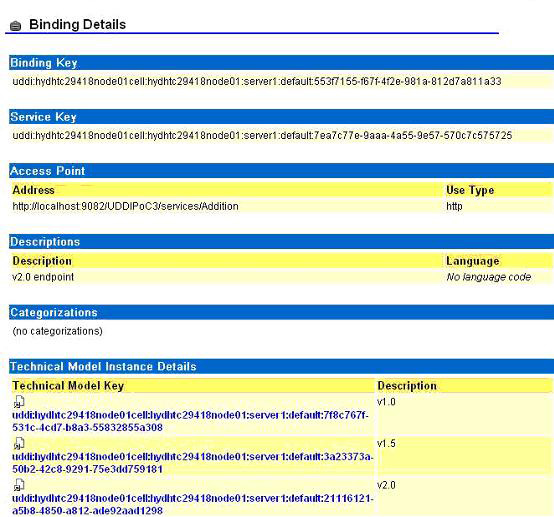Select the access point address http://localhost:9082/UDDIPoC3/services/Addition
This screenshot has height=517, width=554.
[x=125, y=206]
